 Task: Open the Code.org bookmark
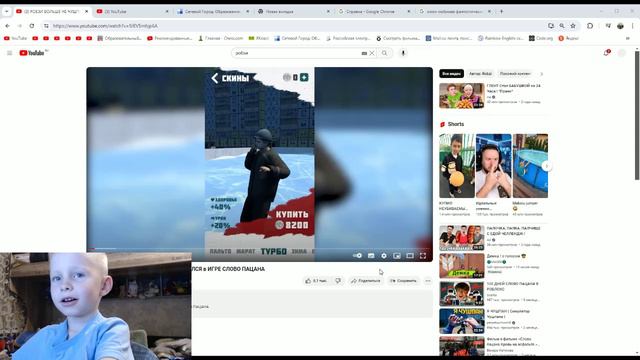click(541, 38)
